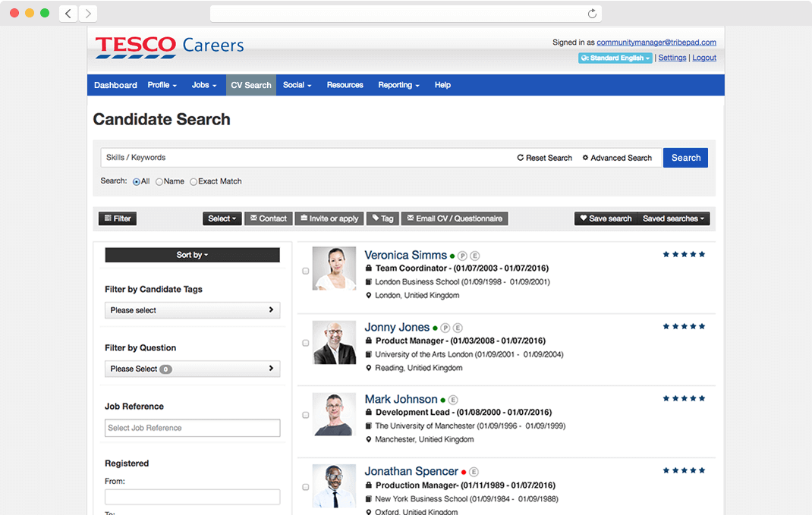Click the E badge beside Jonny Jones
The height and width of the screenshot is (515, 812).
(x=457, y=328)
